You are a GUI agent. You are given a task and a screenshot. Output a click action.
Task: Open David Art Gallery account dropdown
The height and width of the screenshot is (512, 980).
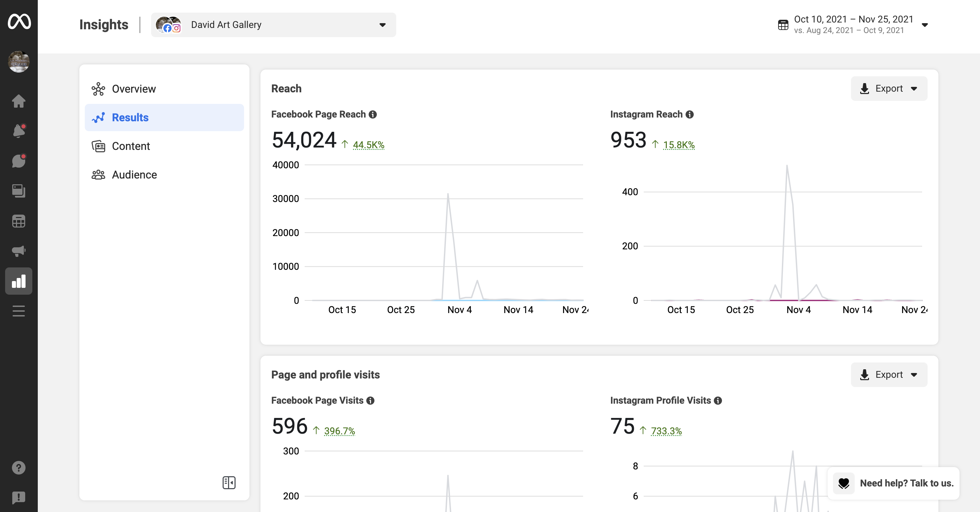(x=273, y=25)
